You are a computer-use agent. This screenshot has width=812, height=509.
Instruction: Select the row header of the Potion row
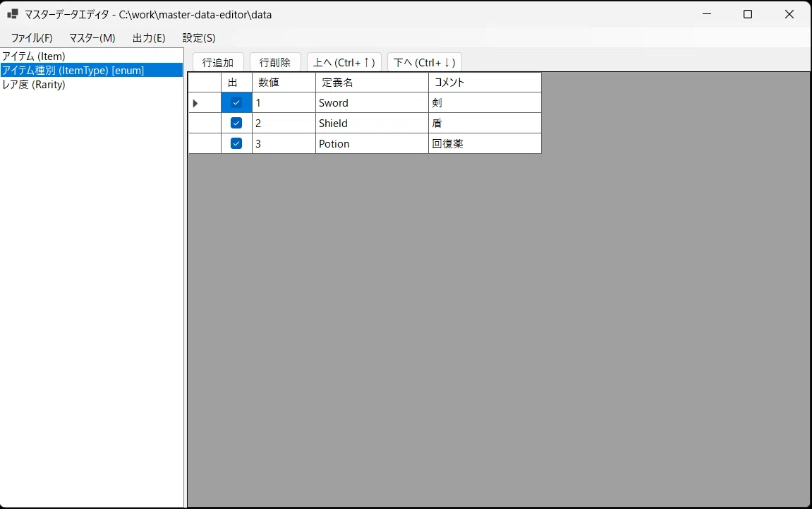(x=205, y=143)
